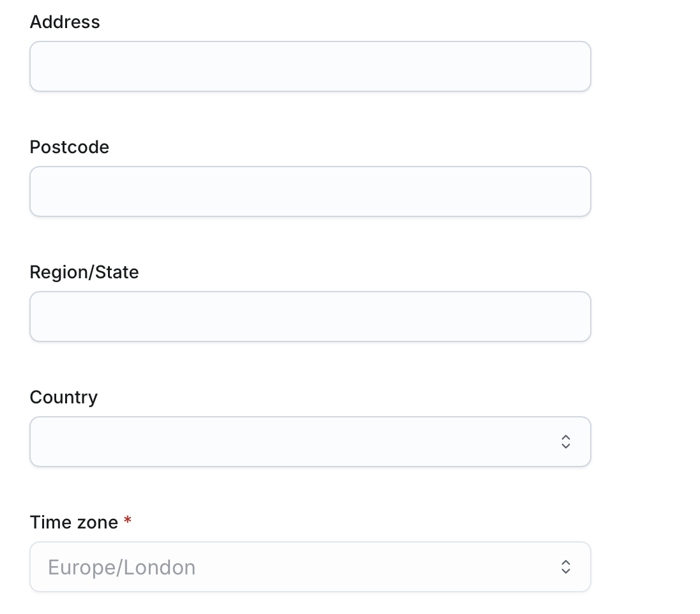700x614 pixels.
Task: Click the down arrow in Country selector
Action: (x=565, y=446)
